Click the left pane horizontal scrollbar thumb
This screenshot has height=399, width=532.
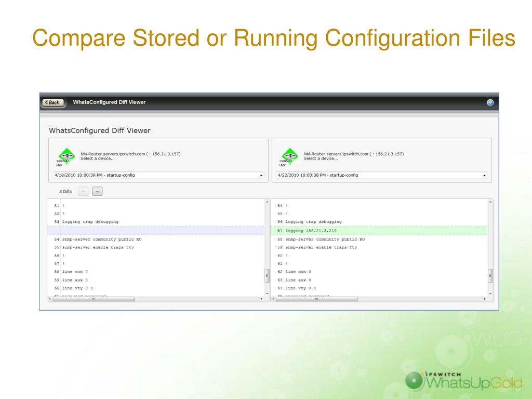click(x=94, y=299)
